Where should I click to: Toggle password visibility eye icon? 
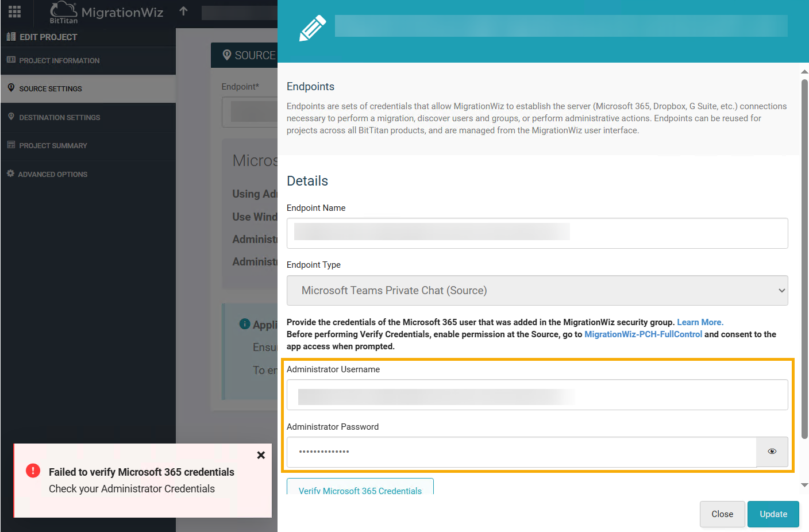click(772, 452)
